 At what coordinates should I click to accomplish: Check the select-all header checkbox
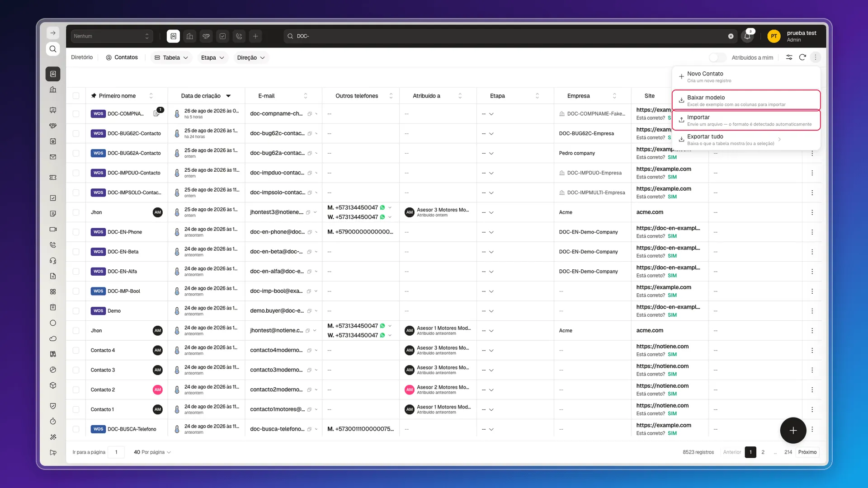click(x=76, y=96)
